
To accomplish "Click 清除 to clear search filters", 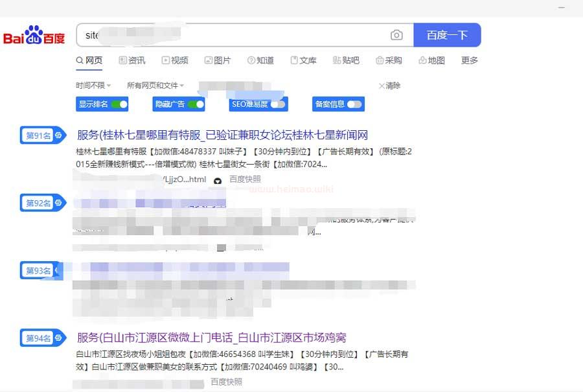I will point(389,86).
